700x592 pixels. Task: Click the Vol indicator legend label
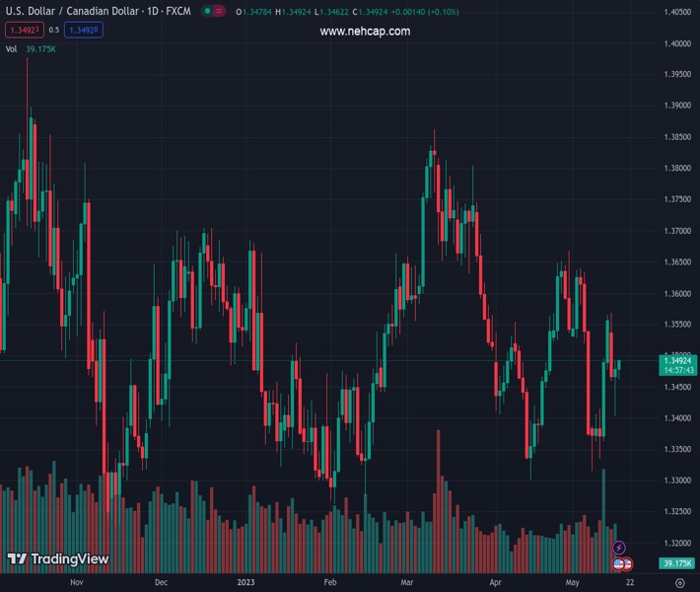[x=12, y=48]
